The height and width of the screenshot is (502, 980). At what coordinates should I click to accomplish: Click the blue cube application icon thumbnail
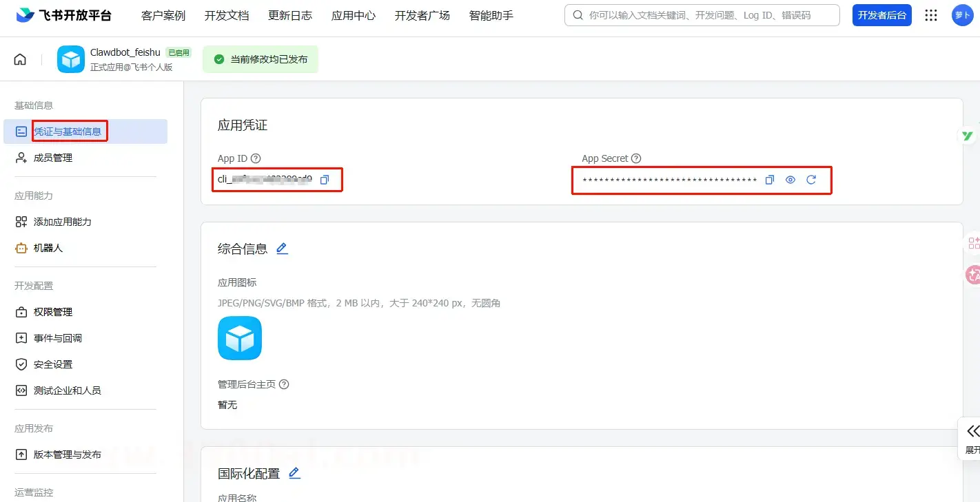tap(240, 338)
